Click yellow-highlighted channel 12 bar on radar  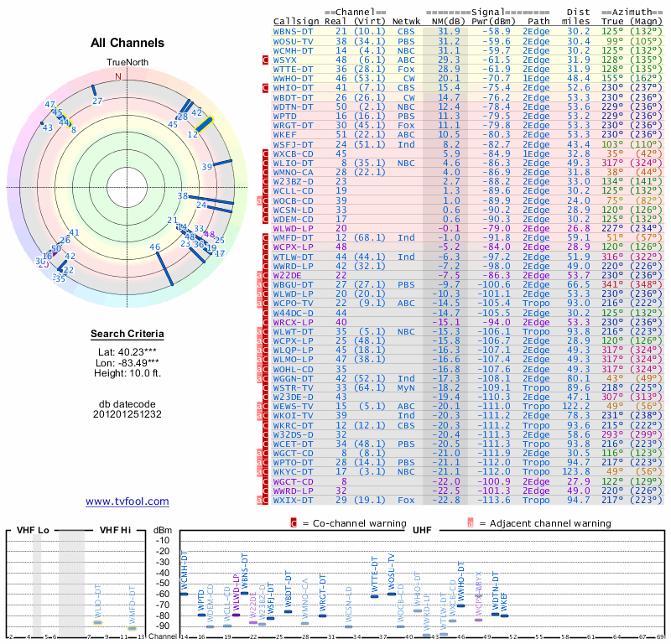pos(204,123)
